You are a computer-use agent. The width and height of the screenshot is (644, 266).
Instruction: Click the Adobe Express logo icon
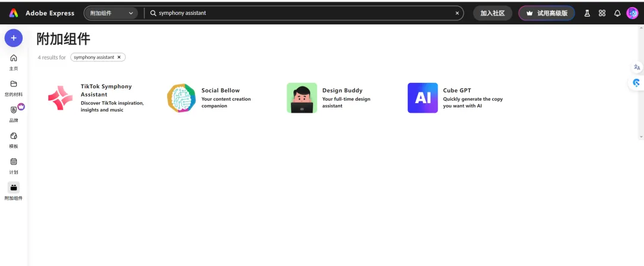click(14, 13)
